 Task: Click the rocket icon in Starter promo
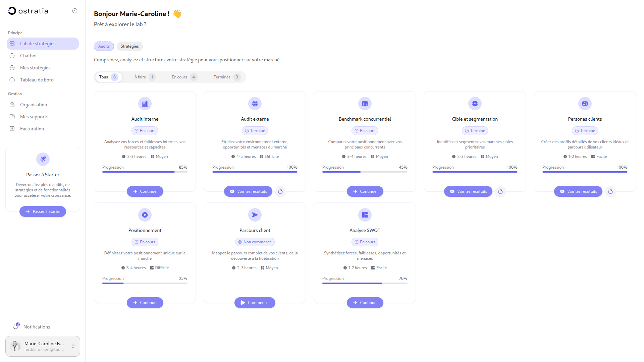tap(43, 159)
